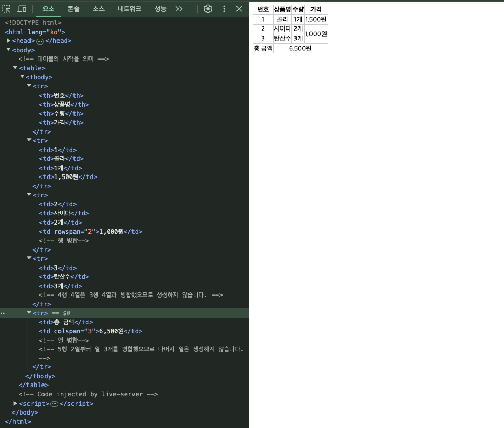Image resolution: width=504 pixels, height=428 pixels.
Task: Expand the script element node
Action: pos(15,403)
